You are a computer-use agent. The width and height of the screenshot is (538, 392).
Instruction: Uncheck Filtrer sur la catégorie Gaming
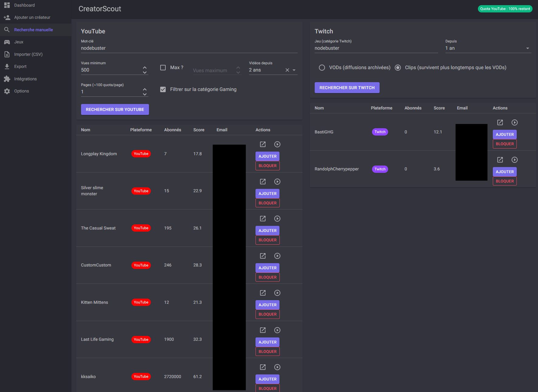(163, 89)
